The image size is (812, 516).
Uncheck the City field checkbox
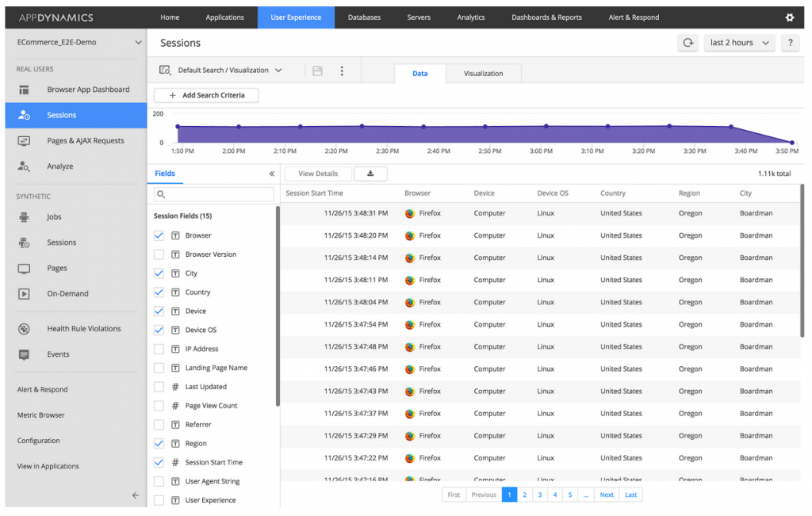(x=159, y=273)
